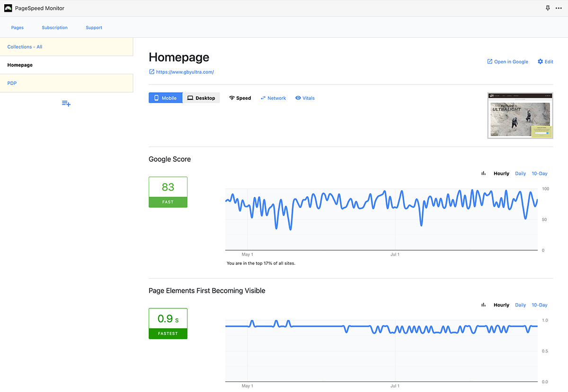
Task: Select the Speed metrics tab
Action: coord(240,98)
